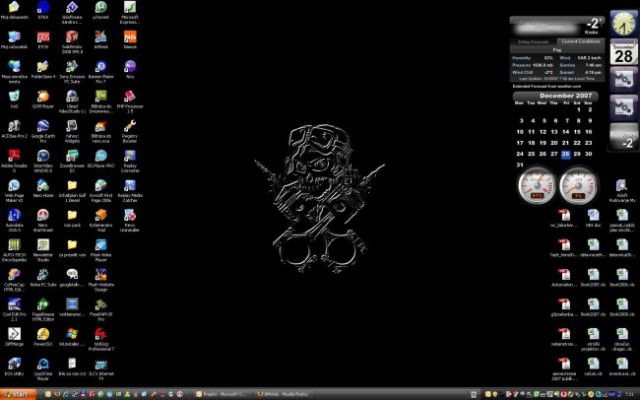The height and width of the screenshot is (400, 640).
Task: Launch uTorrent from the desktop
Action: pos(101,10)
